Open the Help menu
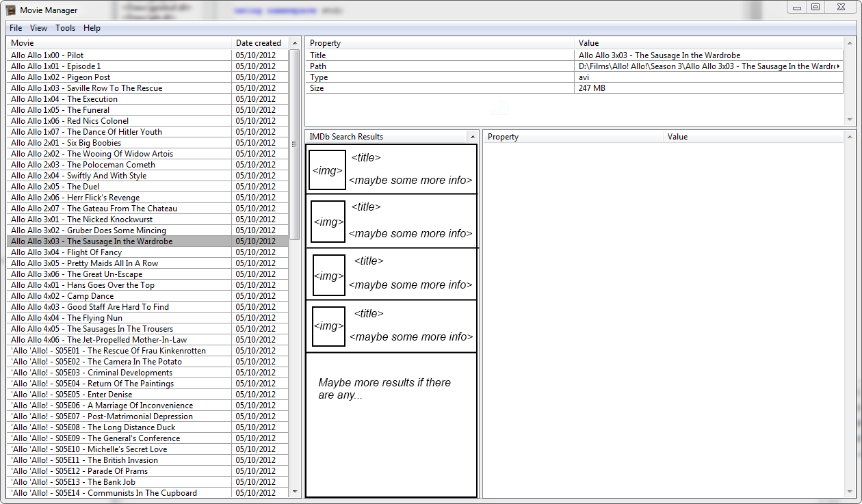 92,28
